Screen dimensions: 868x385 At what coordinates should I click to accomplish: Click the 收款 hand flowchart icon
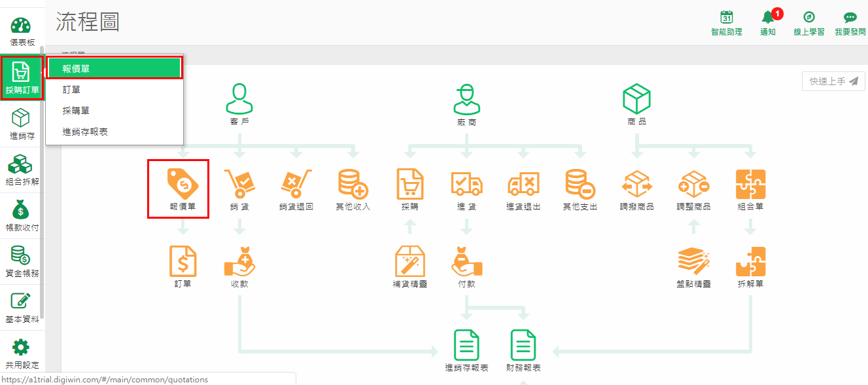(x=240, y=261)
